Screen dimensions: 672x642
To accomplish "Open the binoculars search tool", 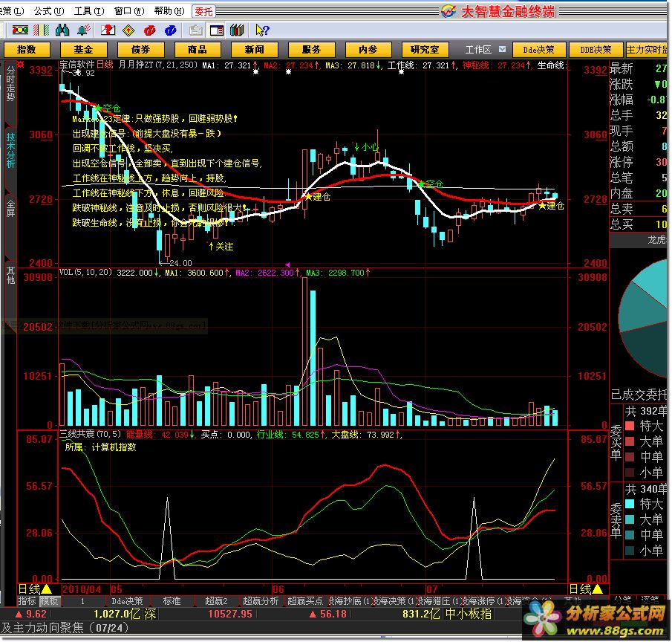I will pos(62,30).
